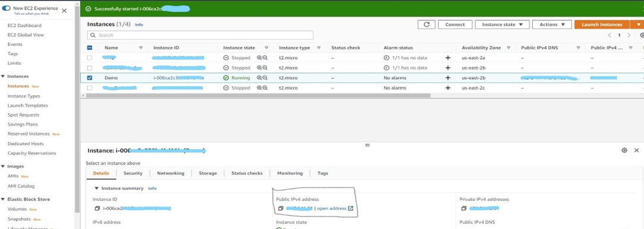
Task: Open the Actions dropdown menu
Action: point(552,24)
